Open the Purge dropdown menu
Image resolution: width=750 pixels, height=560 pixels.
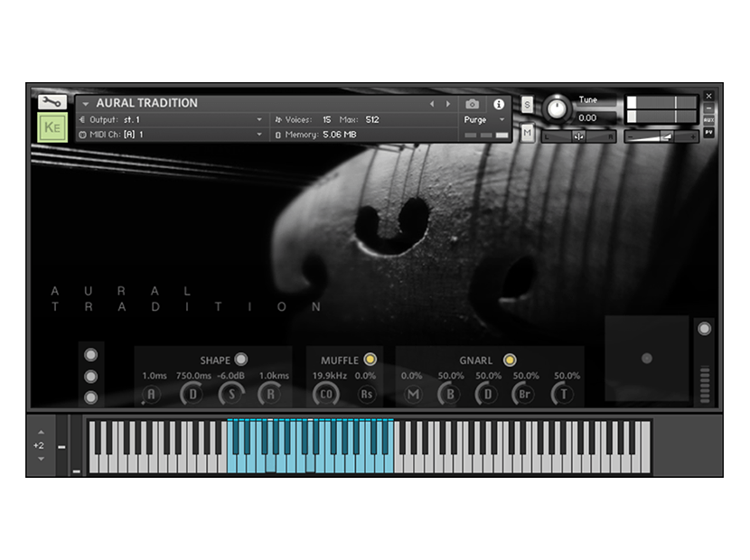click(484, 119)
